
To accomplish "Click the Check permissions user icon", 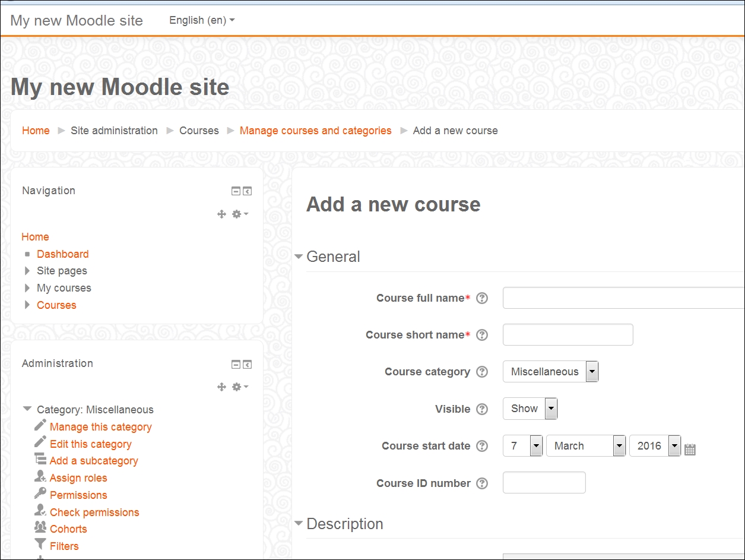I will click(x=40, y=510).
